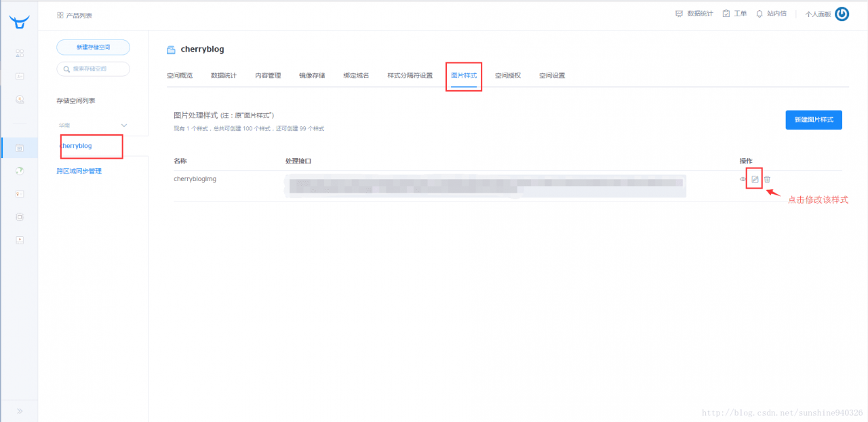Select the active storage icon in left sidebar
Screen dimensions: 868x422
point(20,147)
